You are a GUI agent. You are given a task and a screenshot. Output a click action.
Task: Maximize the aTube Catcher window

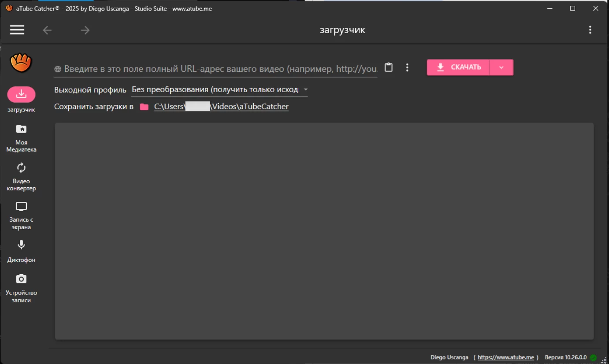point(572,8)
